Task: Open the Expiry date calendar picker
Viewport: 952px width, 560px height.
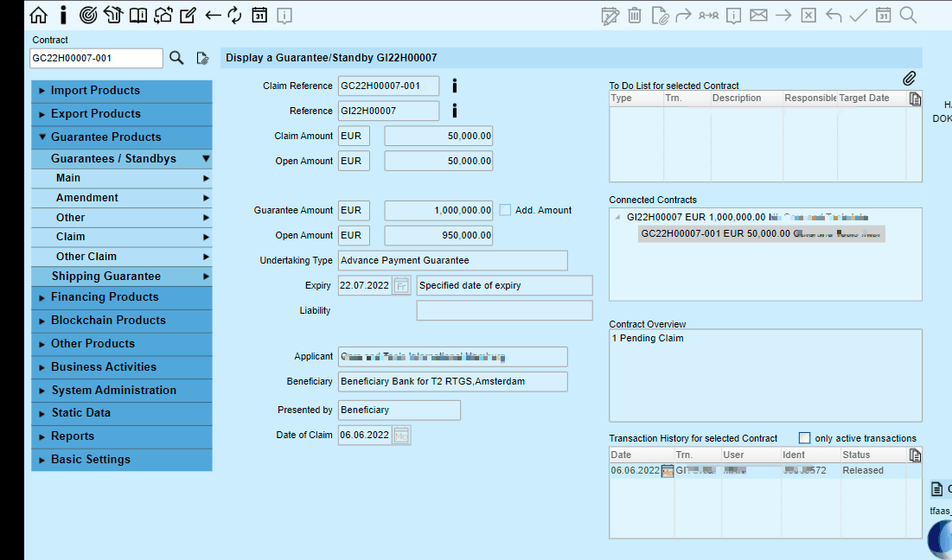Action: pos(401,286)
